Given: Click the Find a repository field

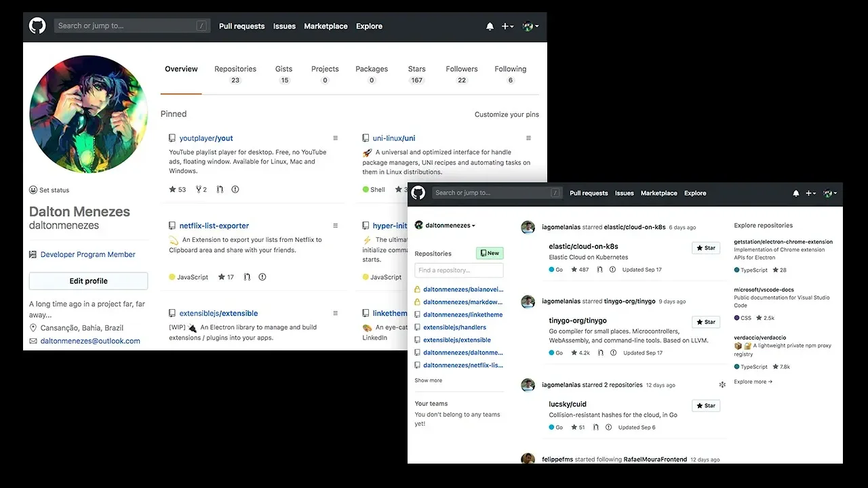Looking at the screenshot, I should coord(459,270).
